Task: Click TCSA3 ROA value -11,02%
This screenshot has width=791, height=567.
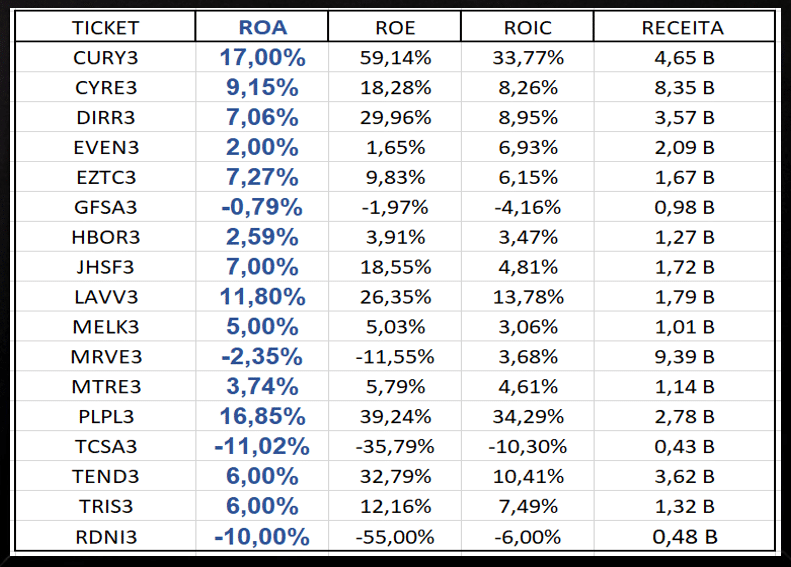Action: (x=262, y=447)
